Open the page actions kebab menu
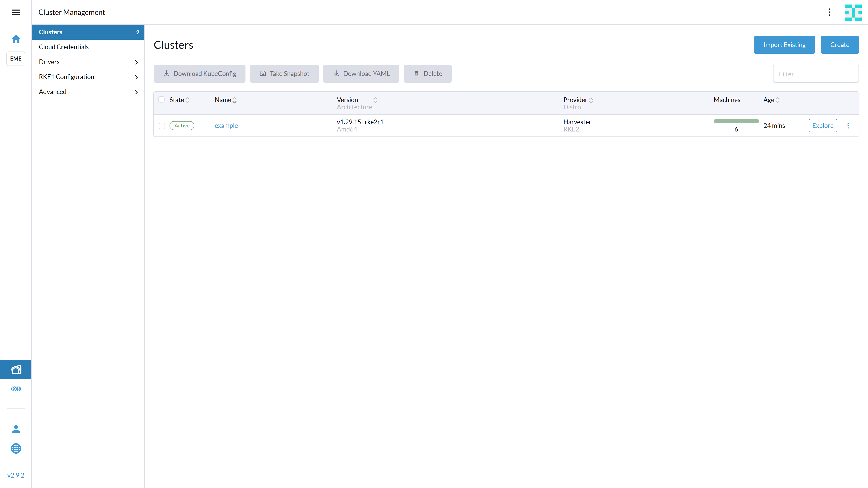 point(830,12)
